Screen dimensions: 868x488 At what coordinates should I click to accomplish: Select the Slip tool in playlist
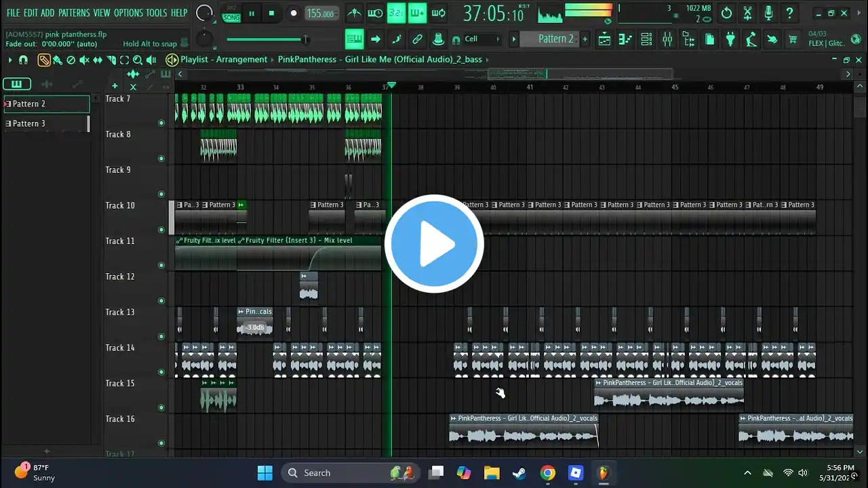point(98,60)
